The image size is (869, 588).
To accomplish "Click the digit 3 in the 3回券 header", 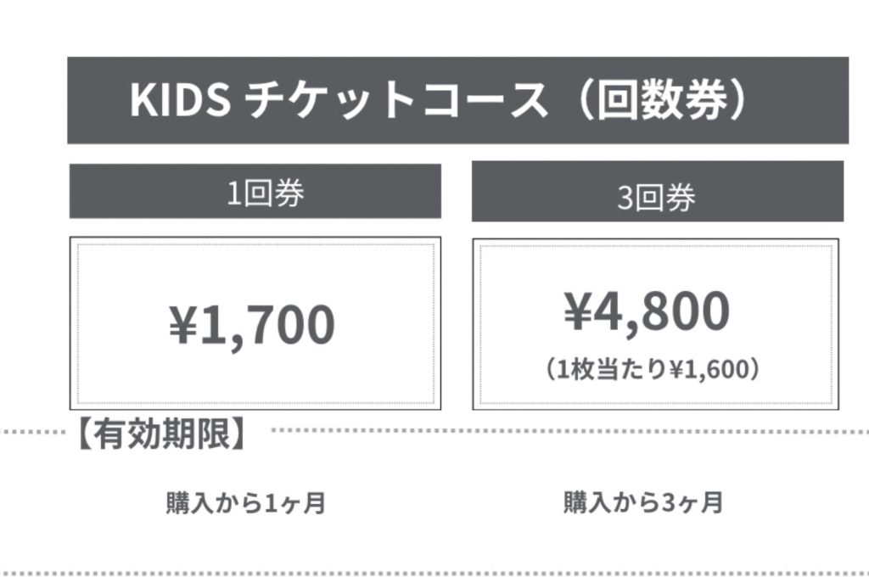I will pos(625,197).
